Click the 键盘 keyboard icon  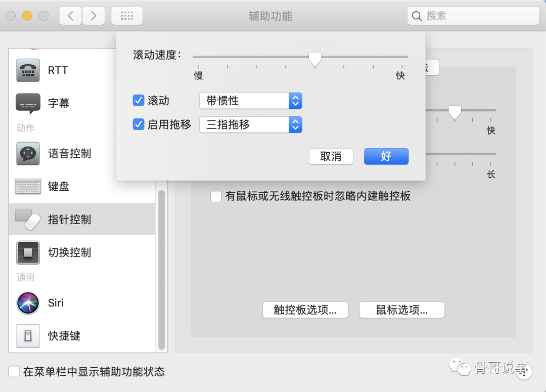point(28,187)
